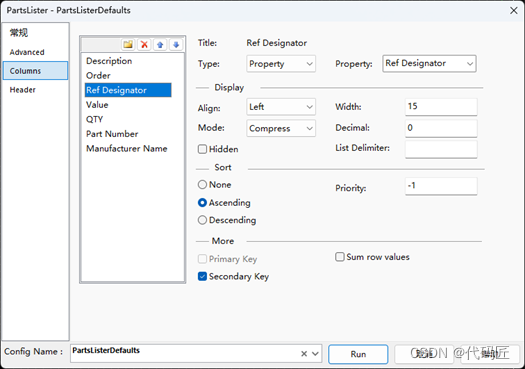Select the Columns tab
Viewport: 525px width, 369px height.
click(35, 71)
